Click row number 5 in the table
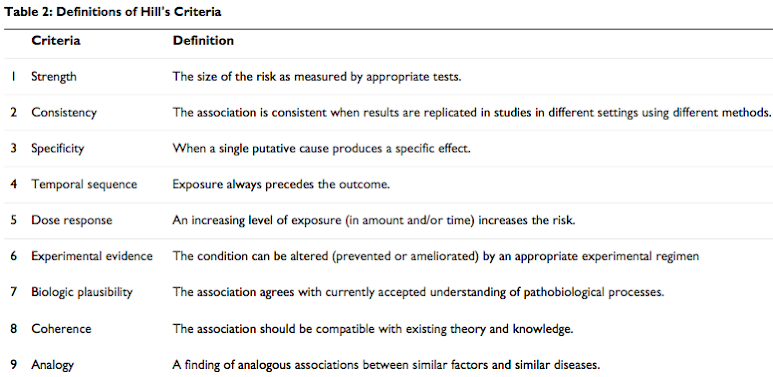This screenshot has width=773, height=377. [x=13, y=220]
